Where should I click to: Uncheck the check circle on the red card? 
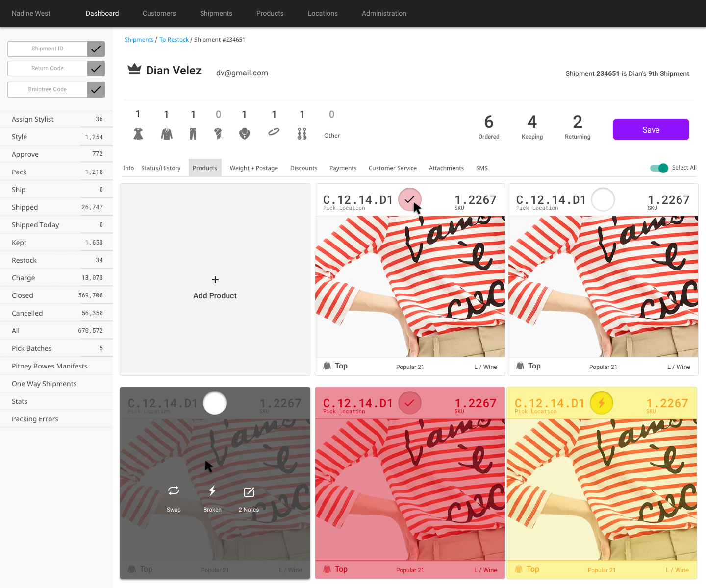click(410, 403)
